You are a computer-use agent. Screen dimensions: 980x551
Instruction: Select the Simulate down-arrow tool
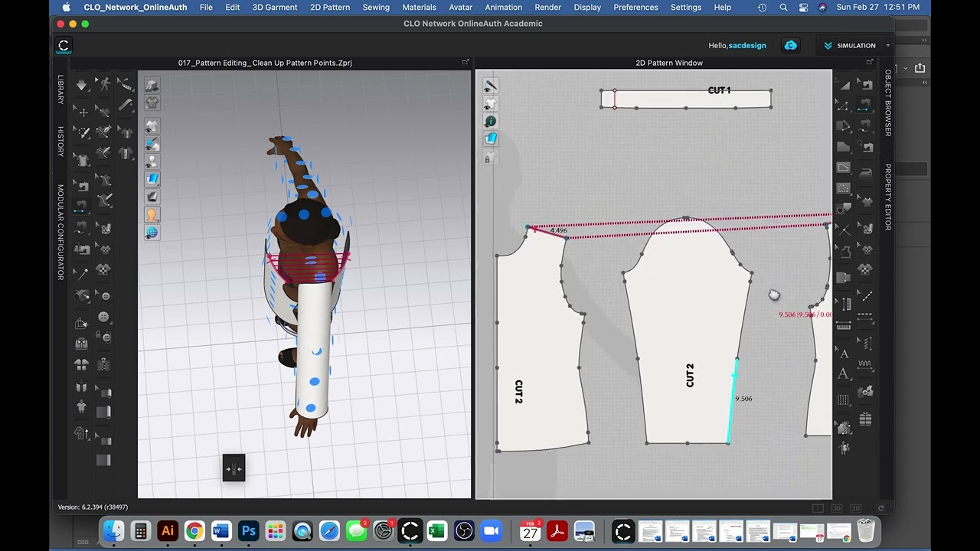click(82, 85)
